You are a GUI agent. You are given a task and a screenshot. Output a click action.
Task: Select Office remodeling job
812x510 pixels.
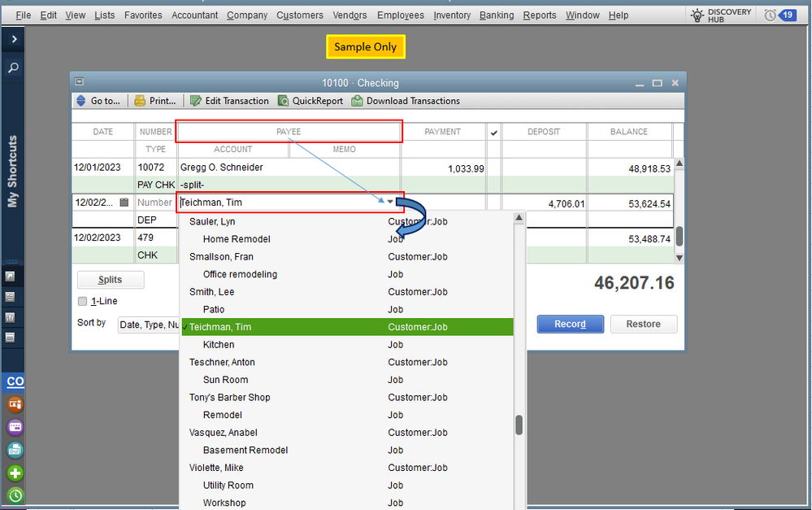pyautogui.click(x=347, y=274)
